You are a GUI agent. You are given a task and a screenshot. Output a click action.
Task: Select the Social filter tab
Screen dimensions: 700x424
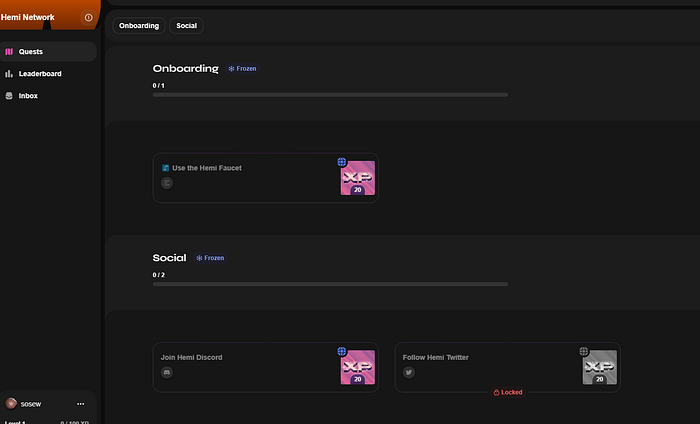tap(187, 25)
